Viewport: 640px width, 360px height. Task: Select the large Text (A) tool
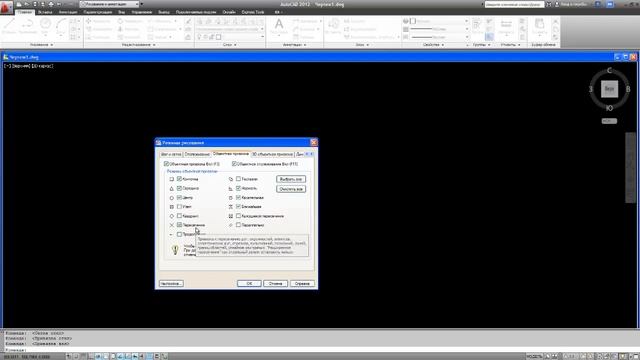tap(279, 26)
